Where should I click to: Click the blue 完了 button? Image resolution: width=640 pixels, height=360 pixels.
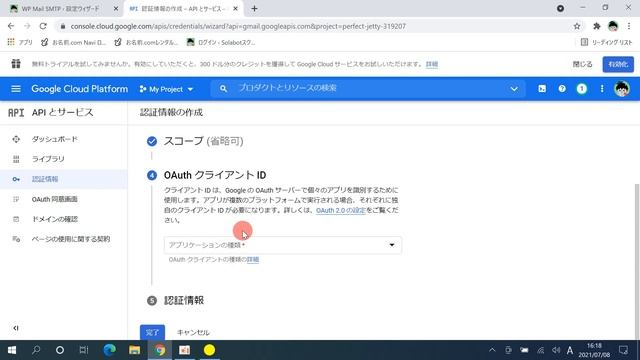[152, 332]
